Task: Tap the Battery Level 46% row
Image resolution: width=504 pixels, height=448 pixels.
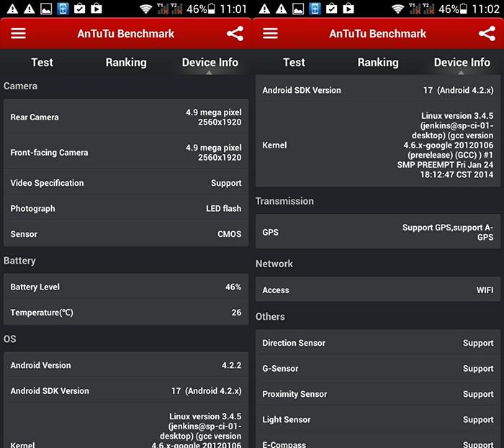Action: [x=126, y=287]
